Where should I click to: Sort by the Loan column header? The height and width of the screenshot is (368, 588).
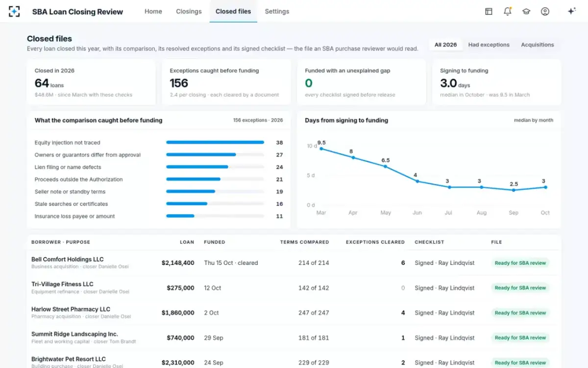pos(187,242)
